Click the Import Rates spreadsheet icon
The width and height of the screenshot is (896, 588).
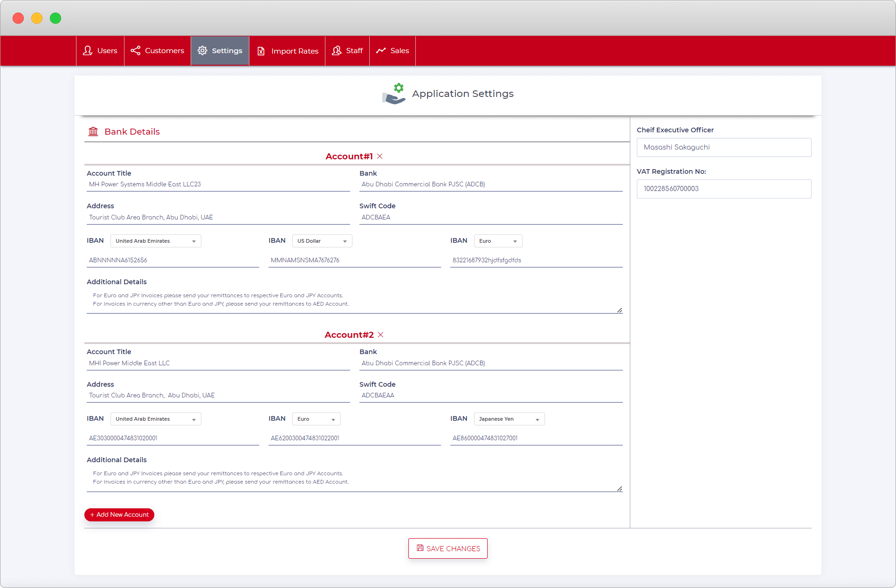point(261,51)
